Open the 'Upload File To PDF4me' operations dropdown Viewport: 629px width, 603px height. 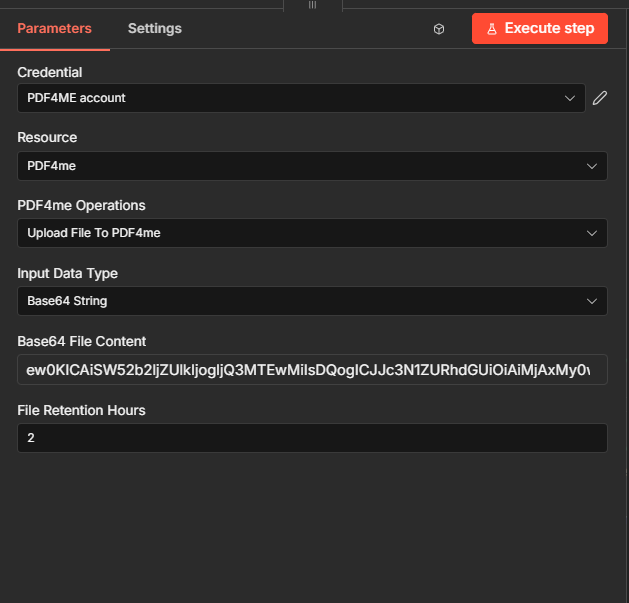300,234
